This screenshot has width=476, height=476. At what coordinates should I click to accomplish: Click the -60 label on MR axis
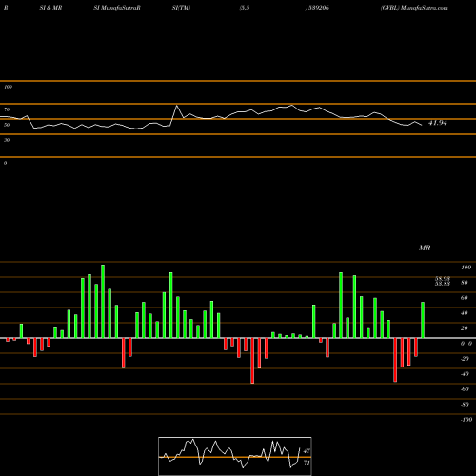(465, 389)
